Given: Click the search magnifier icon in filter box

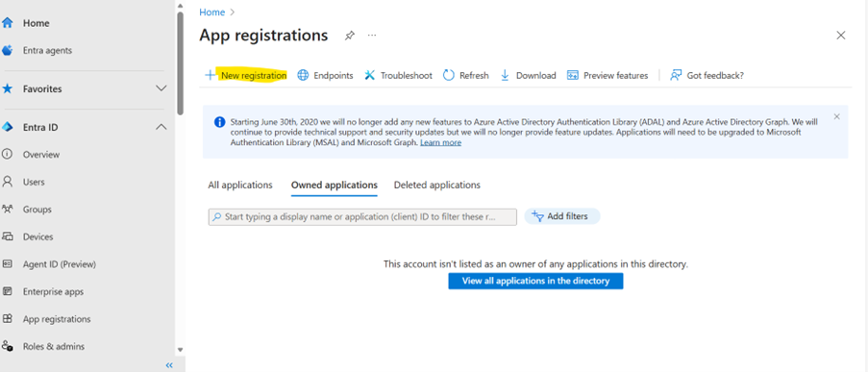Looking at the screenshot, I should coord(217,217).
